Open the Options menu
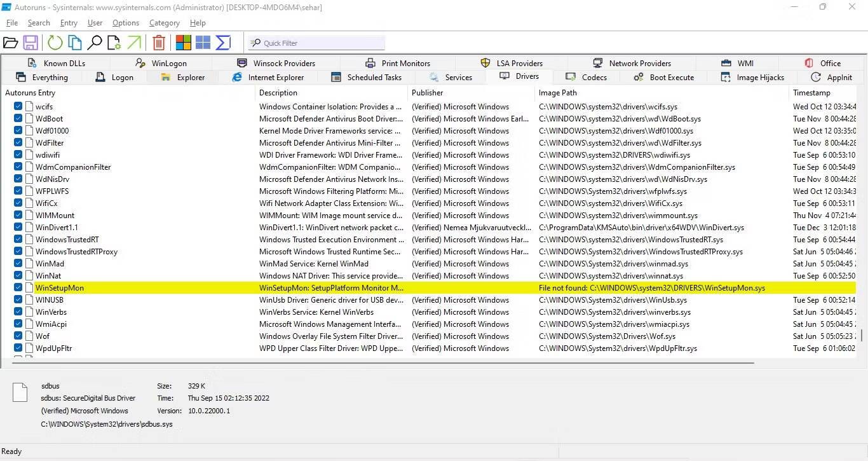Image resolution: width=868 pixels, height=461 pixels. click(x=125, y=22)
